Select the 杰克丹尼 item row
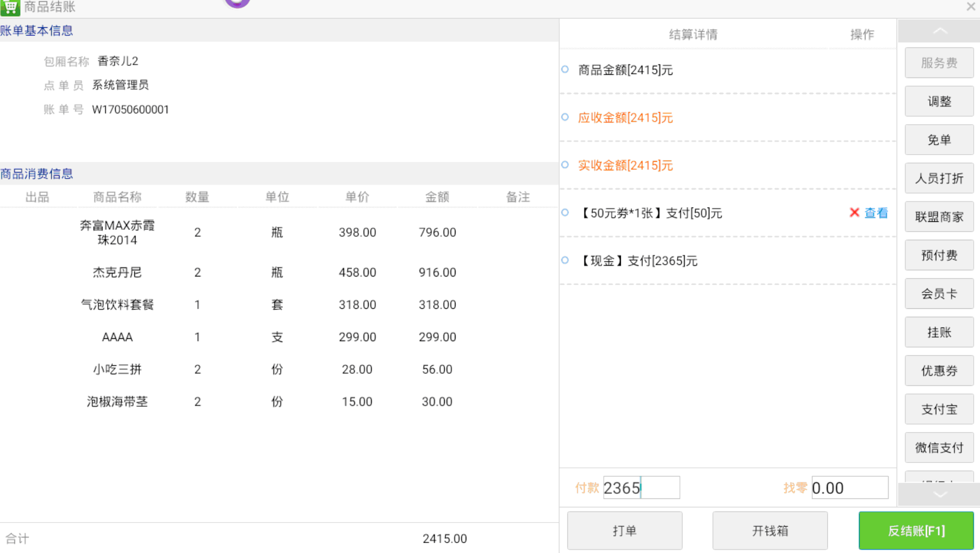This screenshot has height=553, width=980. coord(279,272)
